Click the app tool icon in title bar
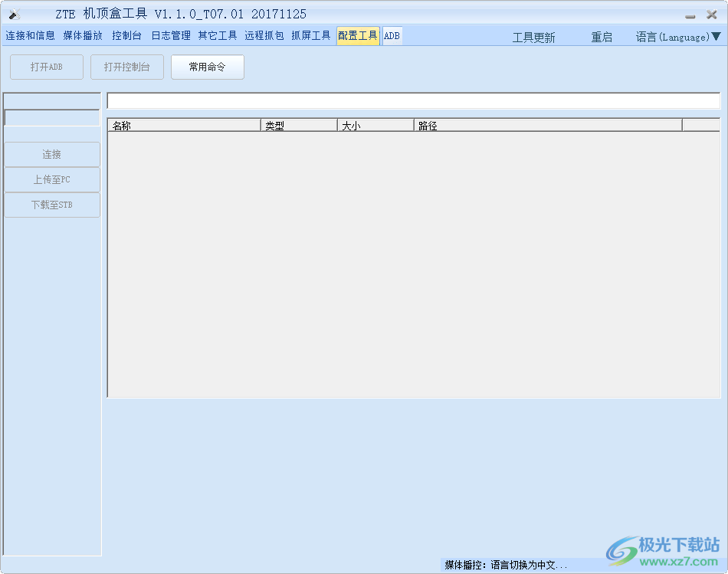Image resolution: width=728 pixels, height=574 pixels. (15, 15)
